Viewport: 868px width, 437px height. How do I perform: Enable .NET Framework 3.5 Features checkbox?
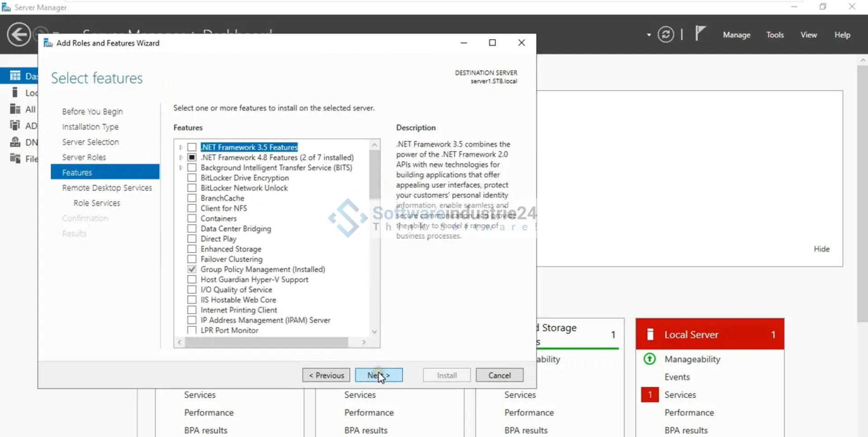[x=192, y=147]
